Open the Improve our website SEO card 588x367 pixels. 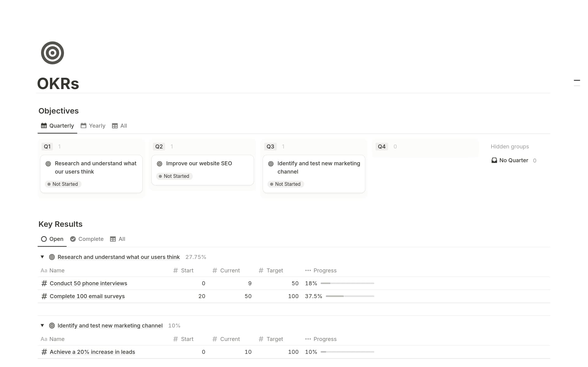pos(202,170)
